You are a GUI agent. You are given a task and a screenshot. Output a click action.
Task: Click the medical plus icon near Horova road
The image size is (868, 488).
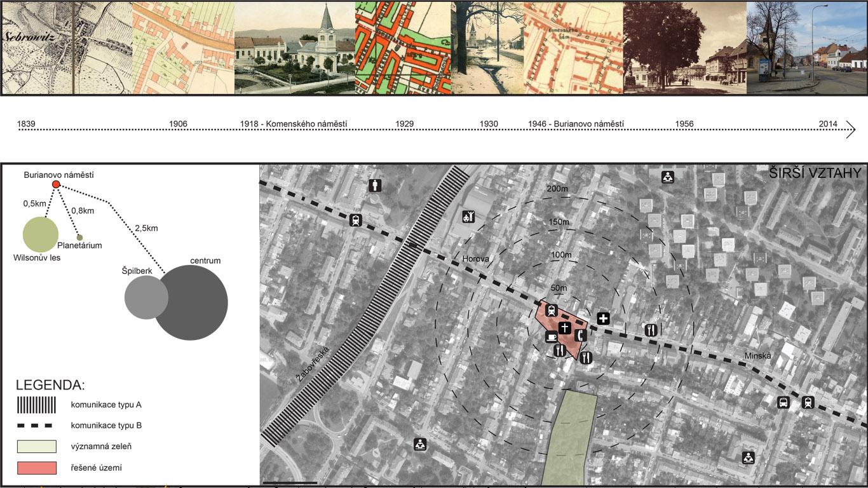(603, 318)
